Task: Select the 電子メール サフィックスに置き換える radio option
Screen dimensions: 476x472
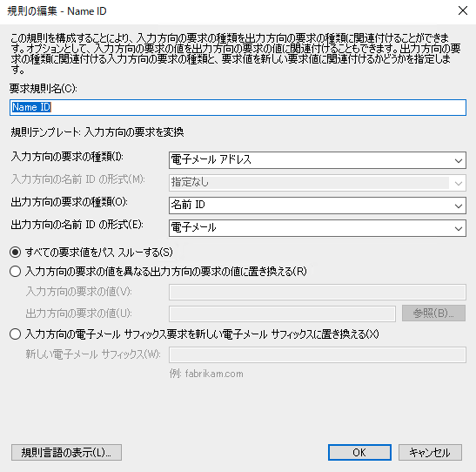Action: 15,334
